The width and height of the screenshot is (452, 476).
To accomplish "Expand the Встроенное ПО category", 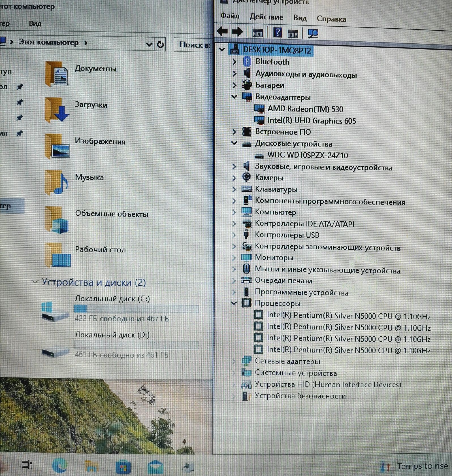I will click(234, 131).
